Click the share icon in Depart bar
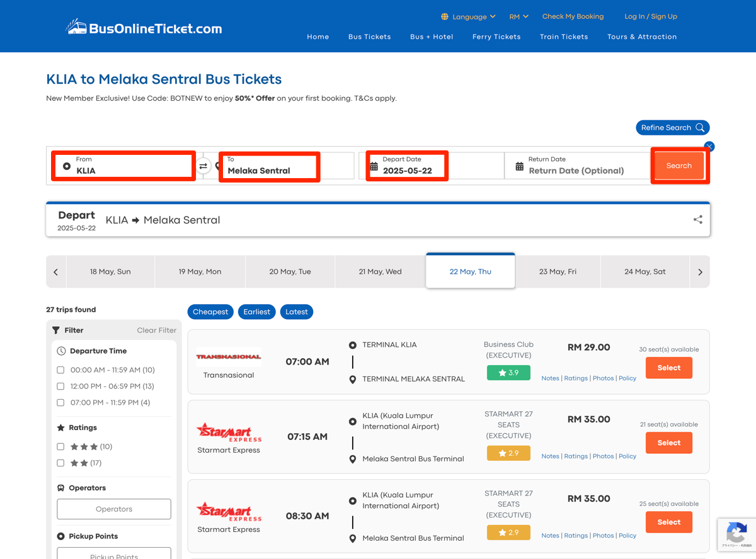The image size is (756, 559). point(697,220)
